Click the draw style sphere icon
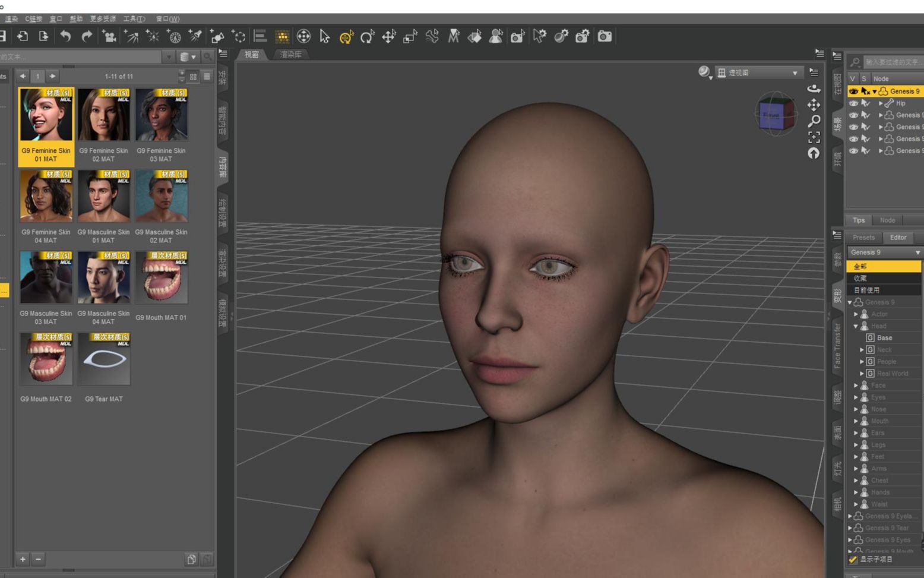Screen dimensions: 924x578 point(704,72)
